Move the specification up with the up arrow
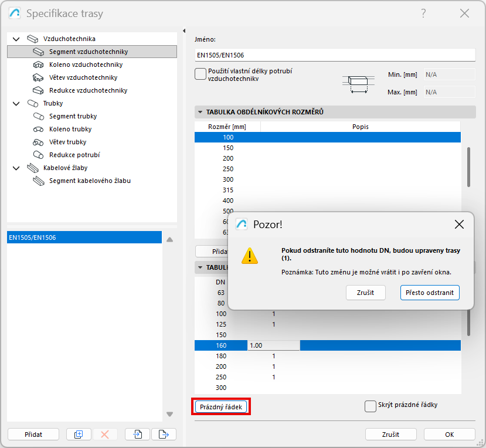The height and width of the screenshot is (448, 486). pos(169,240)
